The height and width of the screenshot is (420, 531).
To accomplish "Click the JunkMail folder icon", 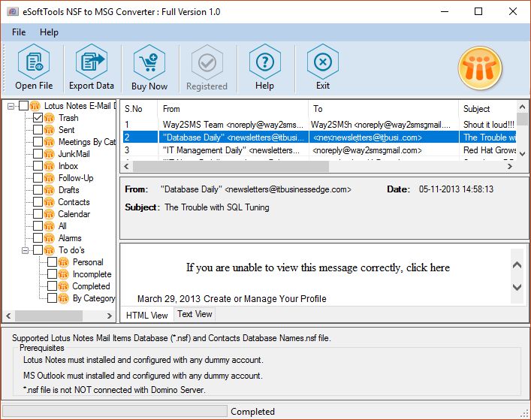I will pos(49,154).
